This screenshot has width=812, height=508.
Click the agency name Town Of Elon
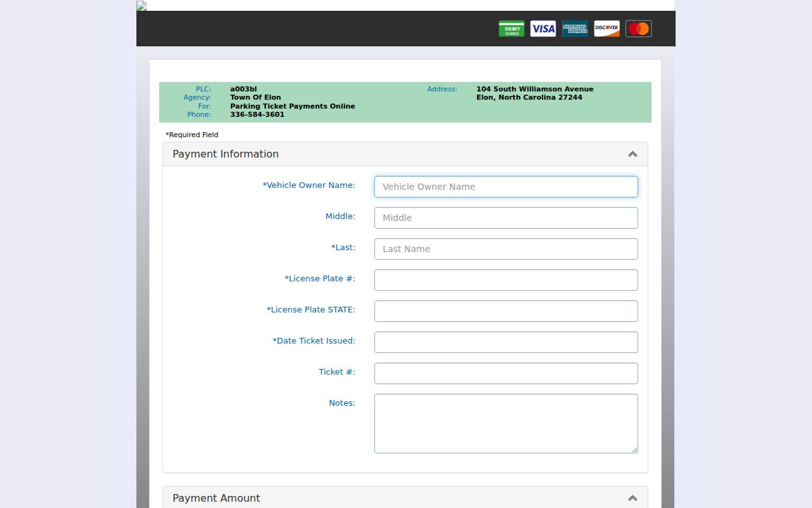[x=256, y=97]
